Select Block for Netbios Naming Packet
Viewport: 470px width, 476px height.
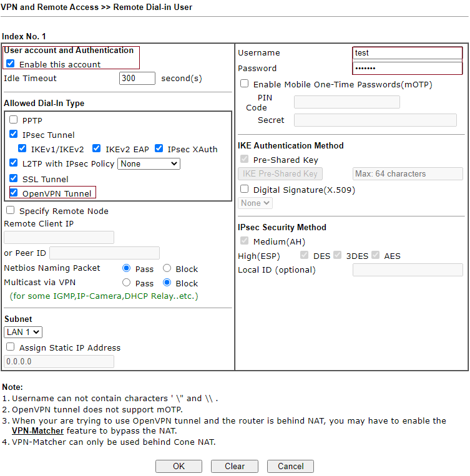coord(167,268)
